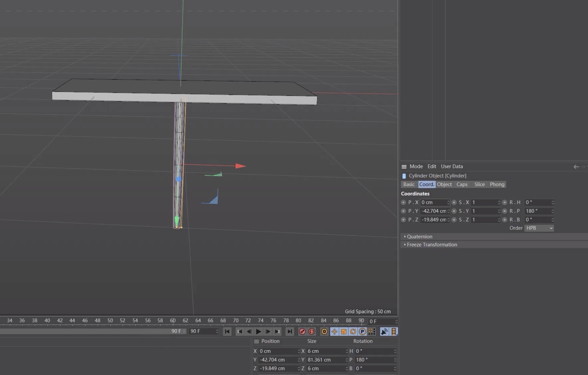Open the playback filmstrip options icon

pyautogui.click(x=394, y=332)
